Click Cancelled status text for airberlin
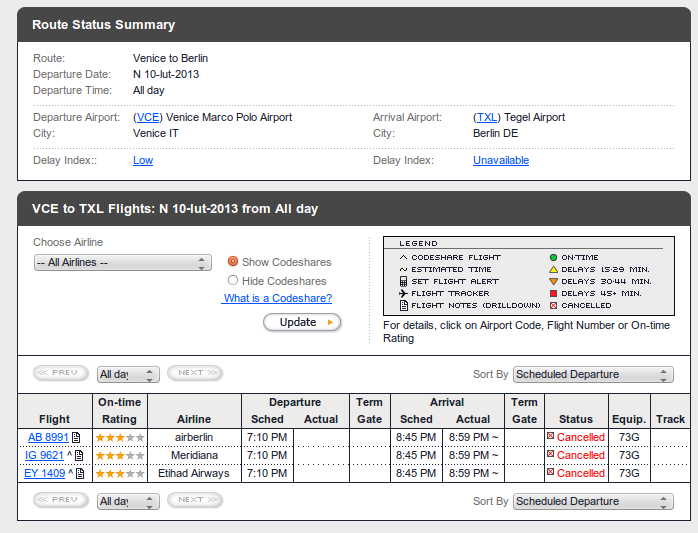This screenshot has width=698, height=533. pyautogui.click(x=580, y=437)
